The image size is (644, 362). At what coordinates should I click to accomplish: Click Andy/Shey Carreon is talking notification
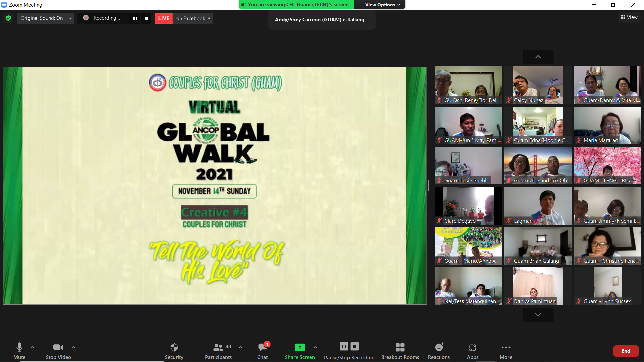click(322, 20)
